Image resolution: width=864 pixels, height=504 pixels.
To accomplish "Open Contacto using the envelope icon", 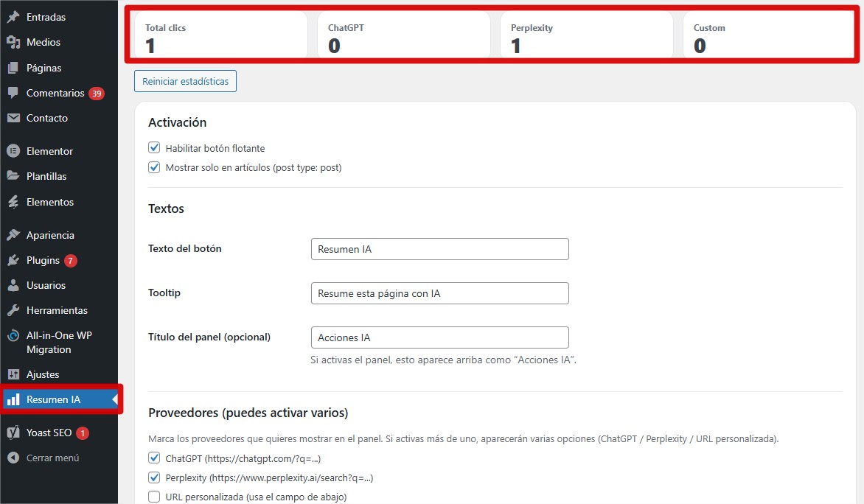I will (x=13, y=118).
